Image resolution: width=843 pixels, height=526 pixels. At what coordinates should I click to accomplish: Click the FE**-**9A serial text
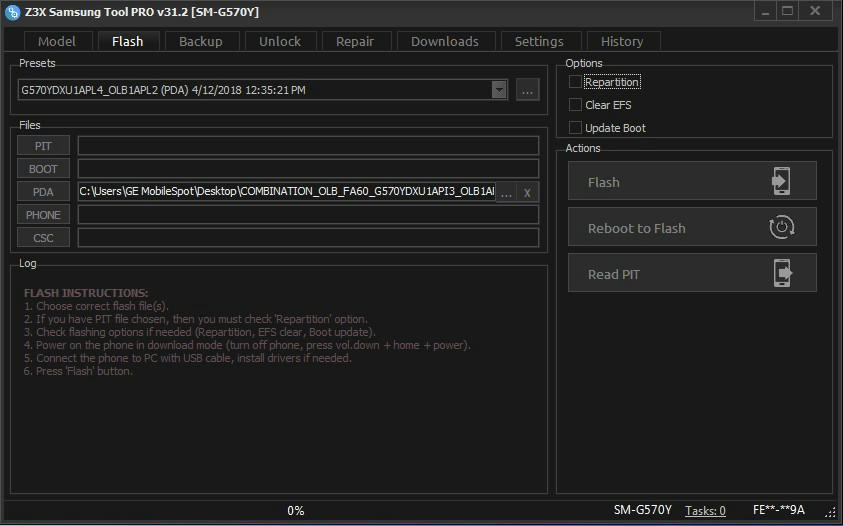[778, 510]
